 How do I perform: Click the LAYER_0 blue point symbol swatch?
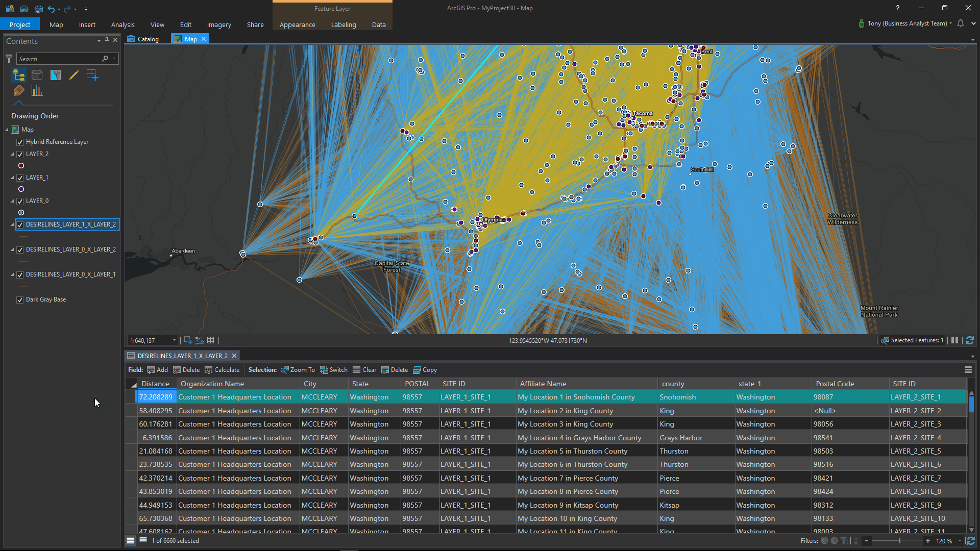pyautogui.click(x=21, y=213)
